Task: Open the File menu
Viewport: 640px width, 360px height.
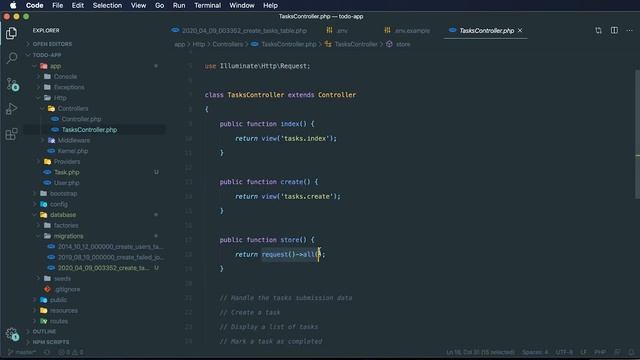Action: click(58, 5)
